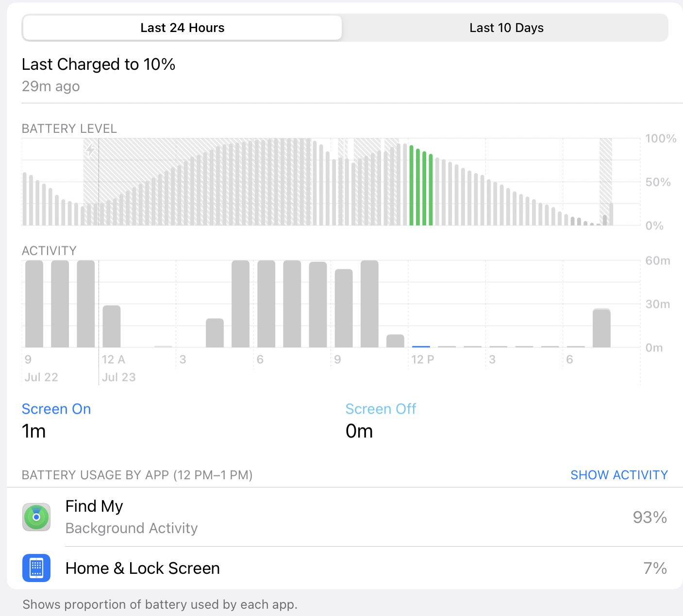Screen dimensions: 683x616
Task: Select the Home & Lock Screen row
Action: [x=340, y=568]
